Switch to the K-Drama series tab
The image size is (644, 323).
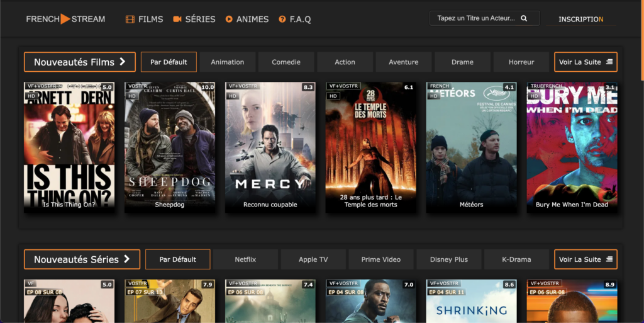pos(516,259)
